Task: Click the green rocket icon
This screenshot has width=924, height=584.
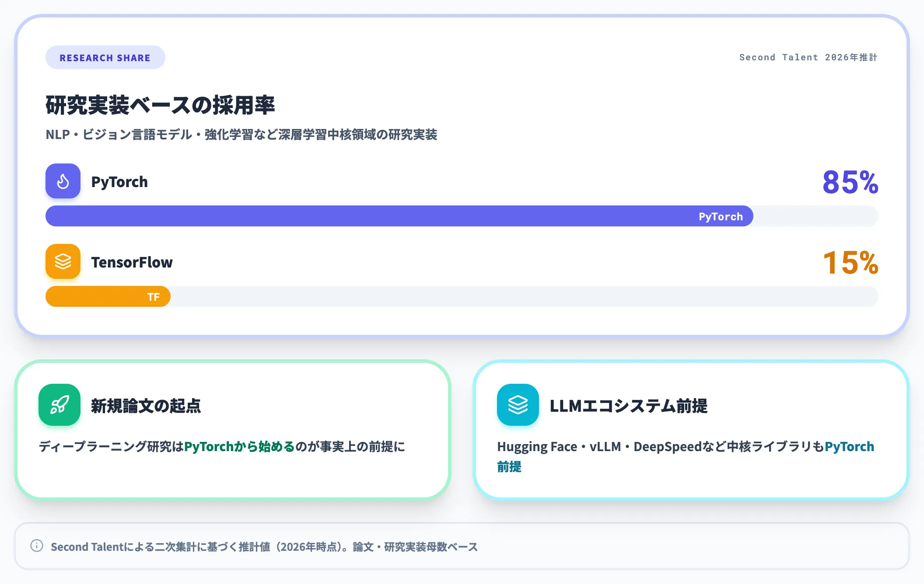Action: coord(59,405)
